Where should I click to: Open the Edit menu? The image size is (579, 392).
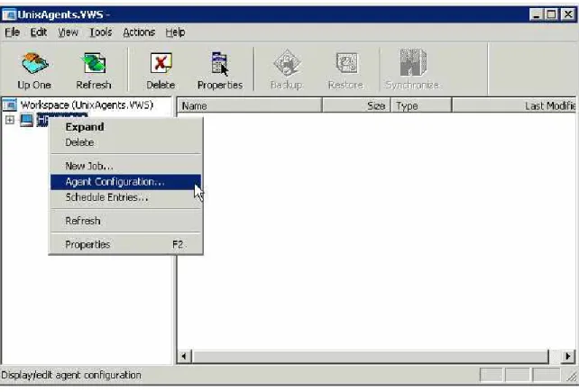[39, 32]
